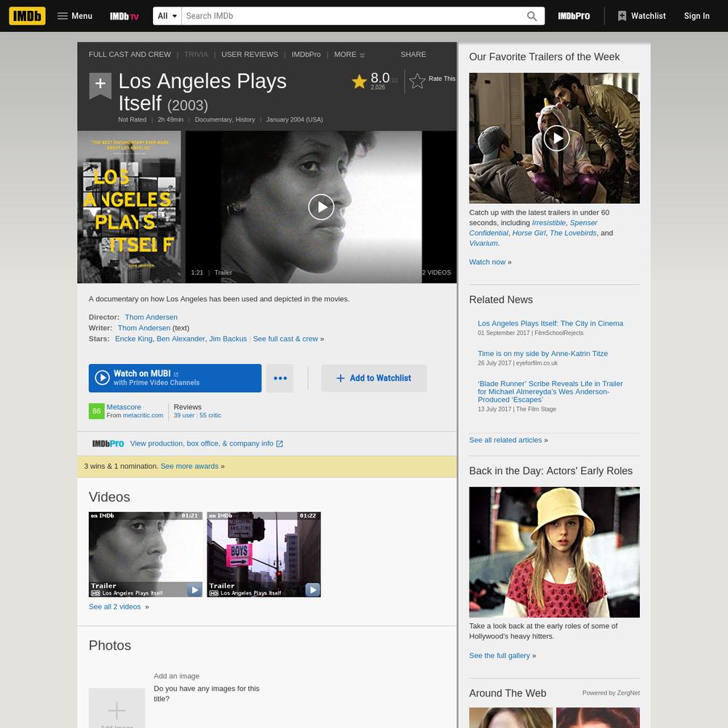Open metacritic.com link
This screenshot has height=728, width=728.
click(x=143, y=416)
